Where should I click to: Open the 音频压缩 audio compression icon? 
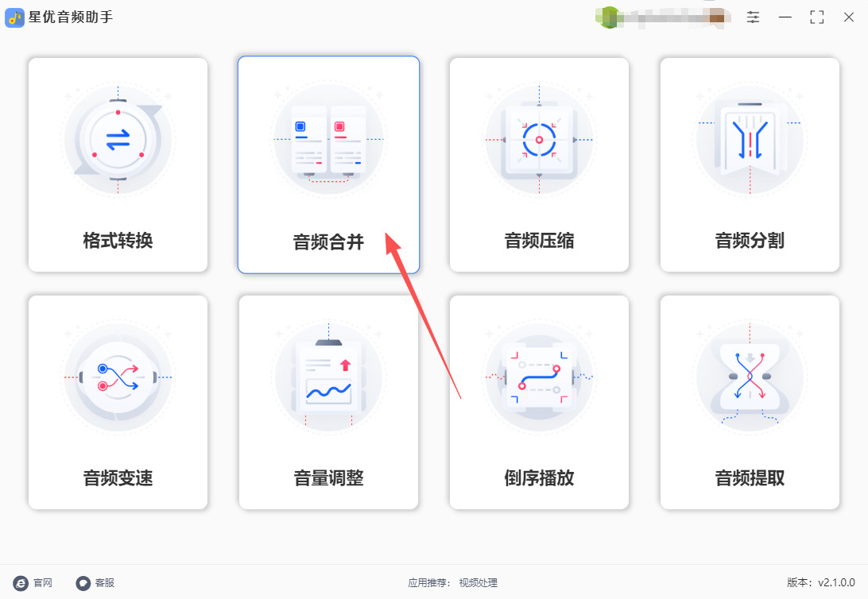(539, 138)
